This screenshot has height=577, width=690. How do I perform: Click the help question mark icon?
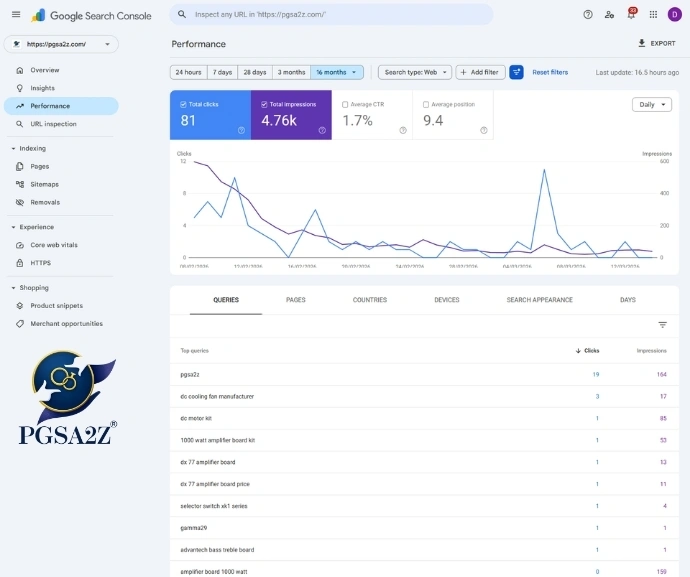(587, 15)
